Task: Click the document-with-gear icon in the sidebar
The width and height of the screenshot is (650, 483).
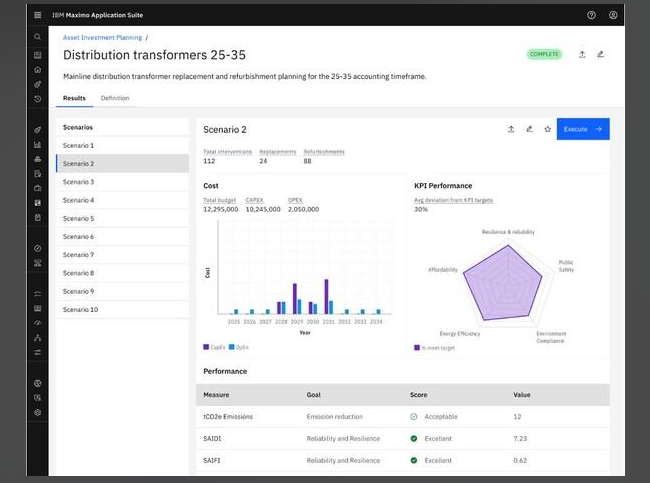Action: tap(38, 174)
